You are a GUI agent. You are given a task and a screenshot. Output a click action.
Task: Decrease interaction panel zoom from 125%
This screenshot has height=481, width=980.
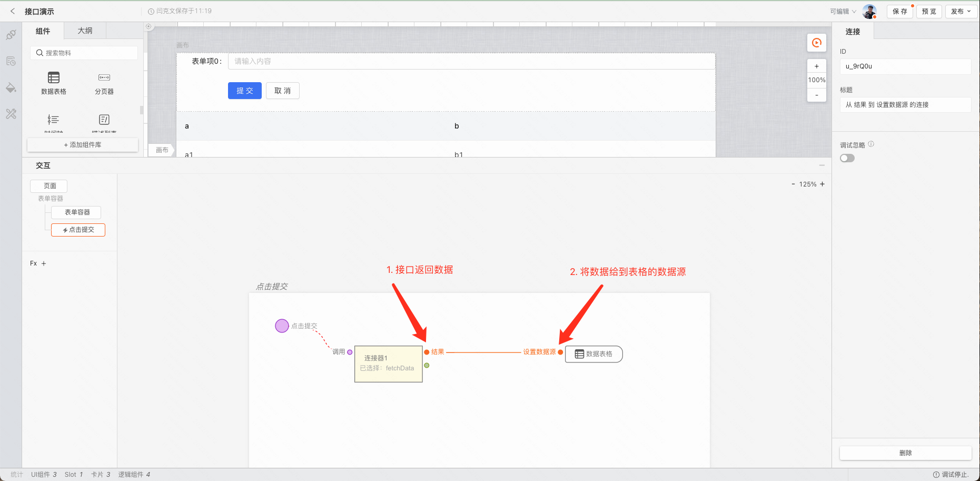pyautogui.click(x=793, y=184)
